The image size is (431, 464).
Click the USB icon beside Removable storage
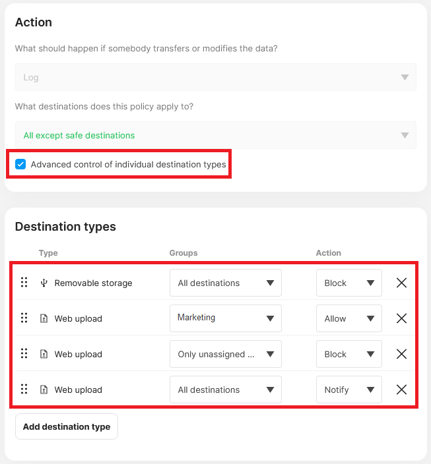pyautogui.click(x=44, y=283)
